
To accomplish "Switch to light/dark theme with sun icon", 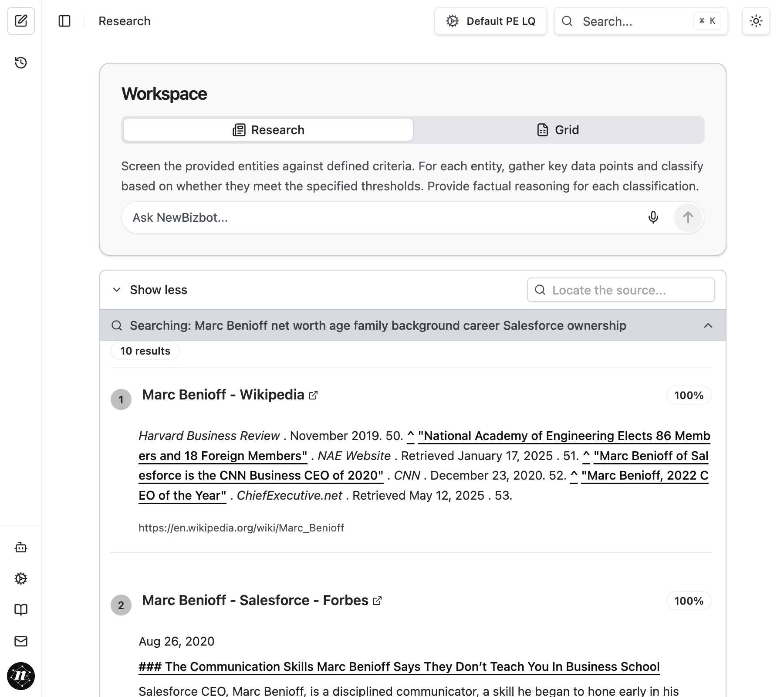I will click(x=756, y=21).
